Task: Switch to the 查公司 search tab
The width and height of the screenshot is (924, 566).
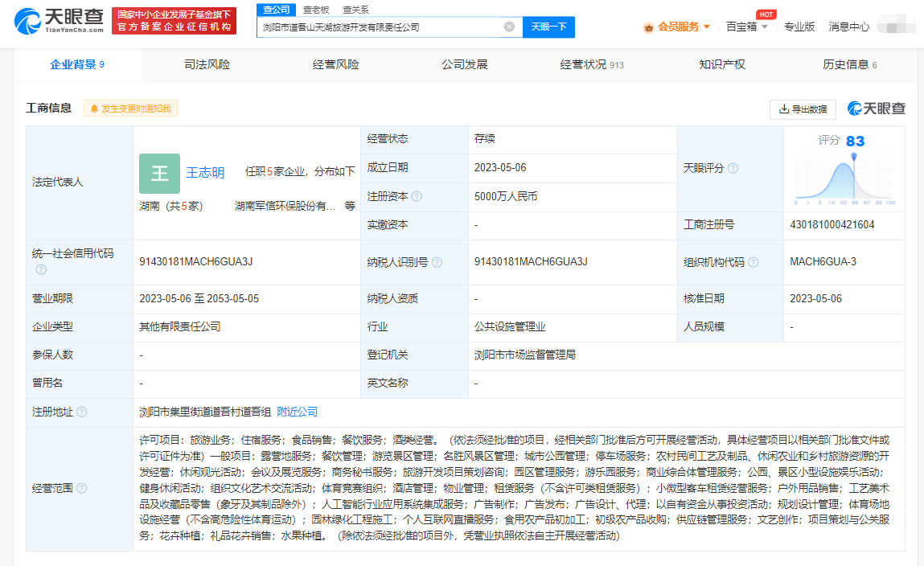Action: [x=276, y=10]
